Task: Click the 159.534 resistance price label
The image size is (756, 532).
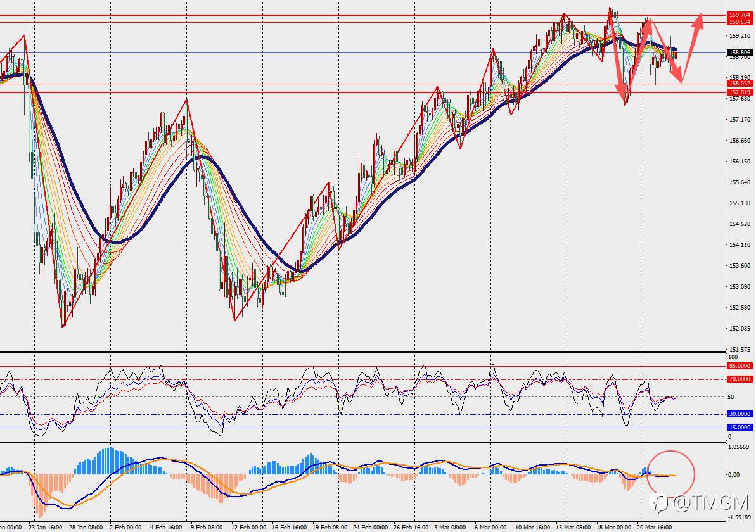Action: click(740, 22)
